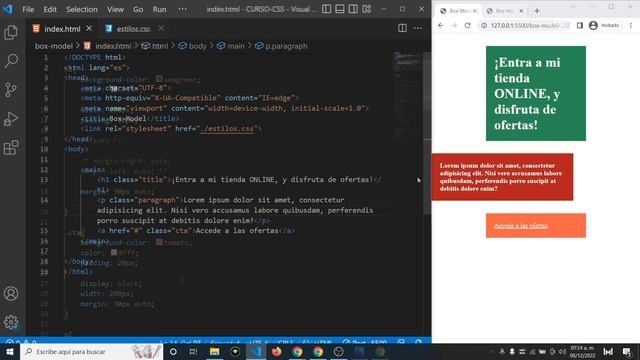
Task: Close the estilos.css tab
Action: click(x=161, y=28)
